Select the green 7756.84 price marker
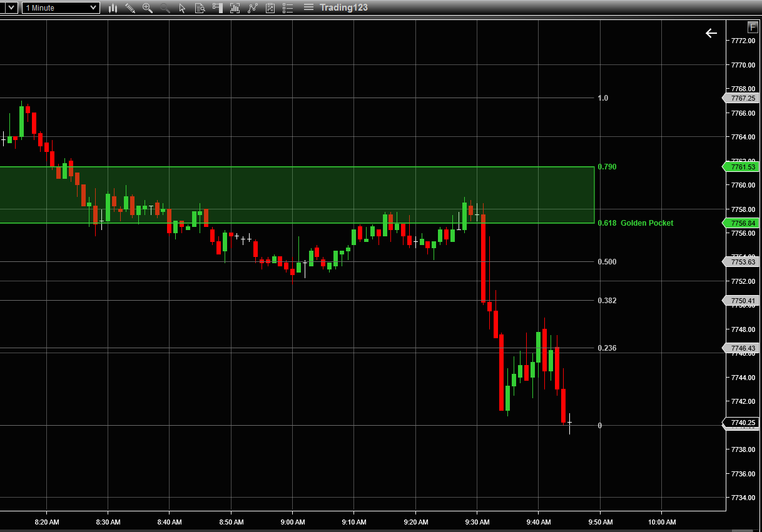This screenshot has width=762, height=532. [x=741, y=223]
